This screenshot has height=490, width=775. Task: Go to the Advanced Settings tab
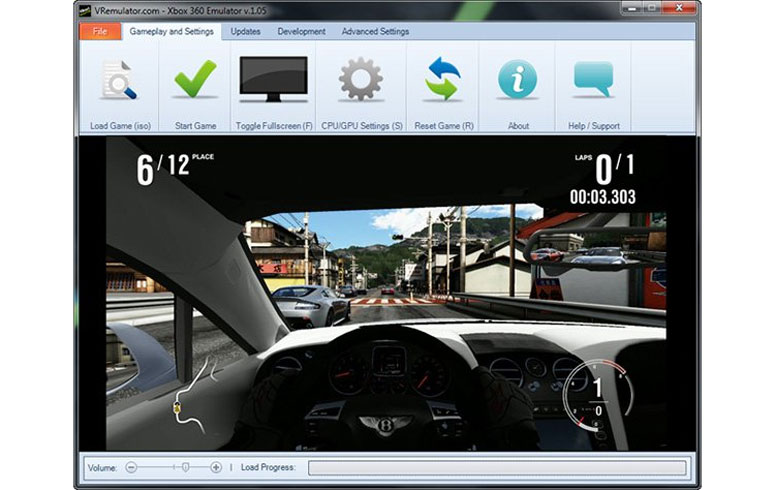375,31
